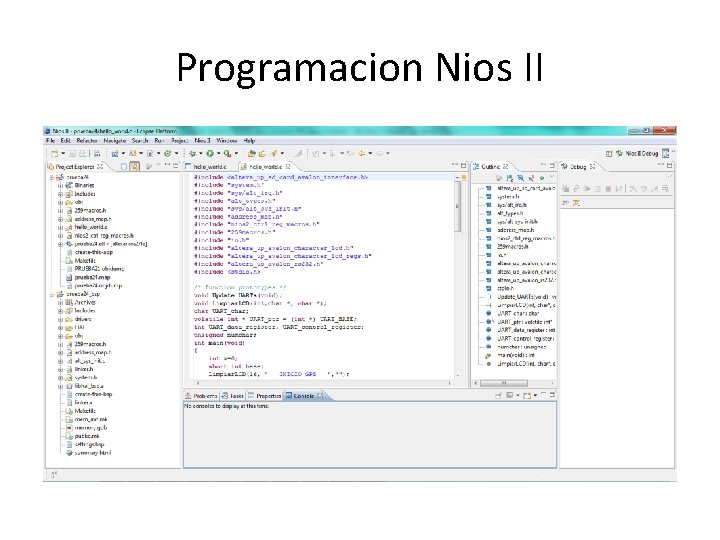Click the editor vertical scrollbar thumb

(458, 206)
